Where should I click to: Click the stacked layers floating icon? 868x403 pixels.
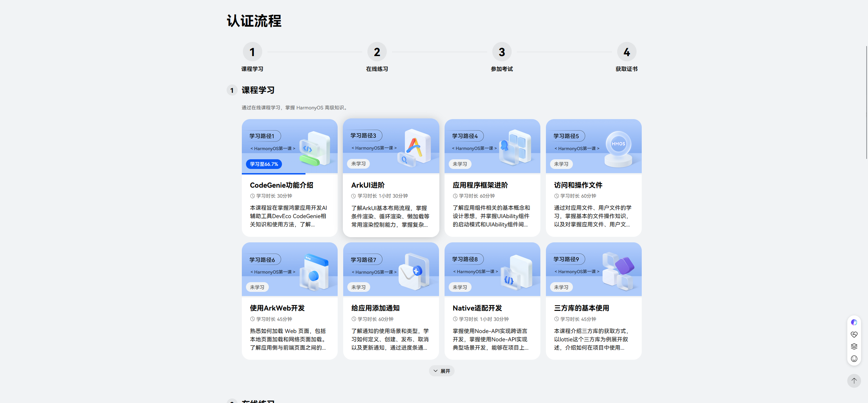point(854,347)
